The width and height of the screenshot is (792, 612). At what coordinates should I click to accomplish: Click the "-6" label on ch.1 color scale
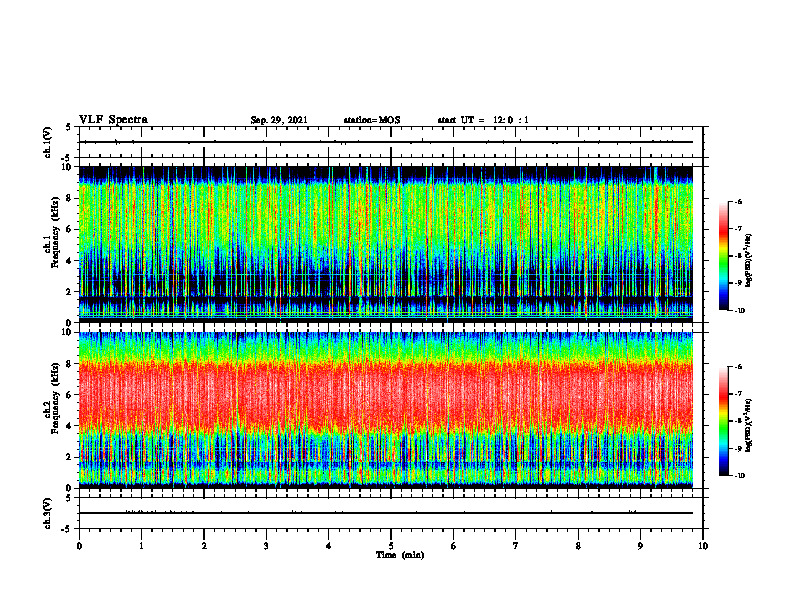738,201
